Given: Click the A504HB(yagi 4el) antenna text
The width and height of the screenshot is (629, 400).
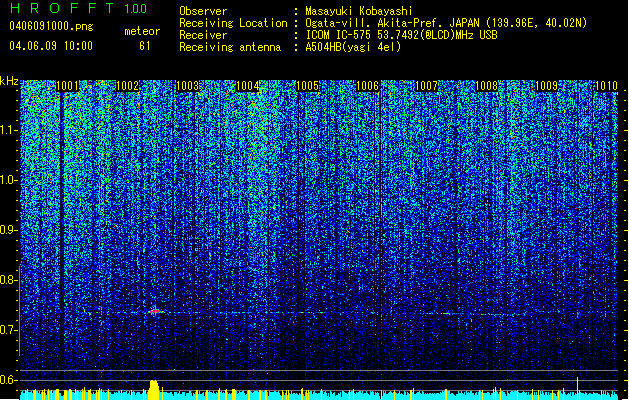Looking at the screenshot, I should (x=353, y=47).
